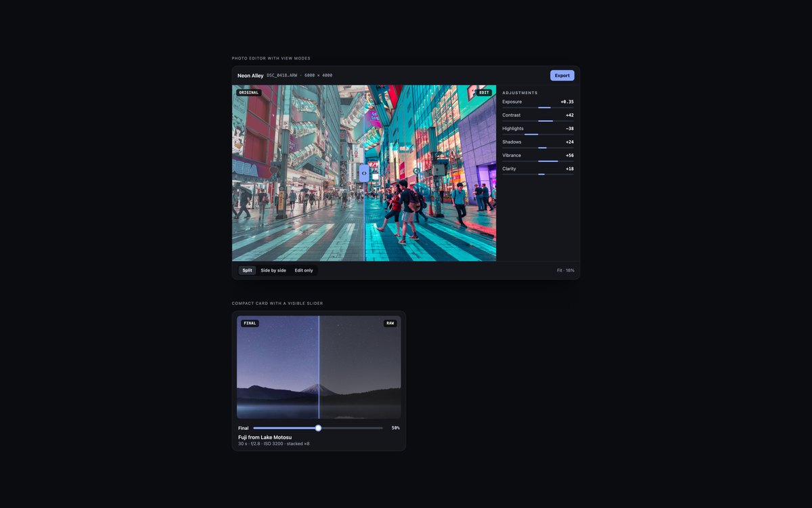
Task: Click the Final comparison slider thumb
Action: tap(318, 428)
